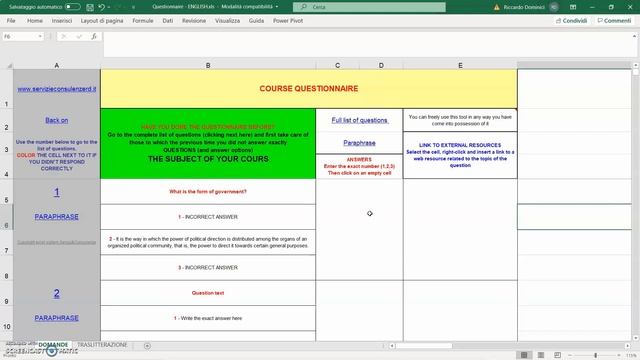This screenshot has height=360, width=640.
Task: Click the PARAPHRASE link under number 2
Action: coord(57,318)
